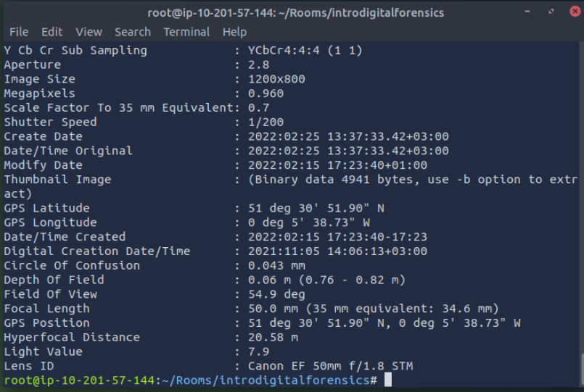This screenshot has height=392, width=584.
Task: Click the GPS Latitude value
Action: [x=317, y=208]
